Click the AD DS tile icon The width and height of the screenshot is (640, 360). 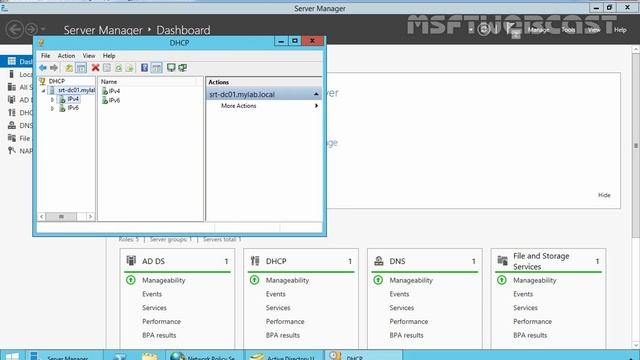click(x=131, y=261)
